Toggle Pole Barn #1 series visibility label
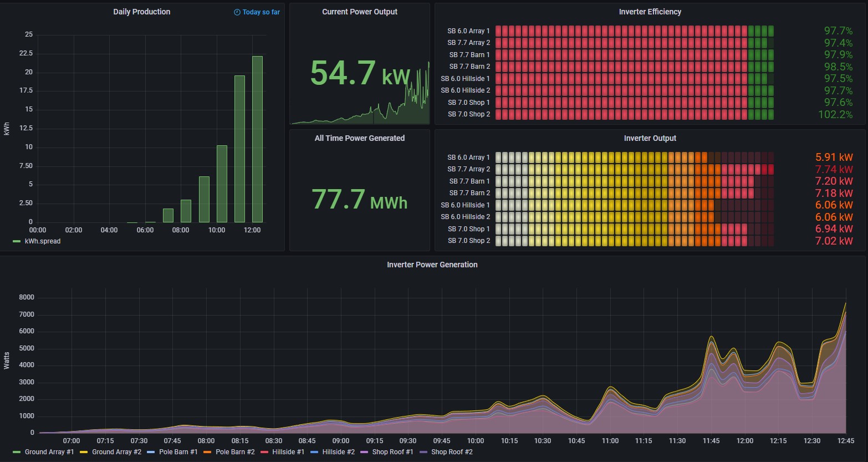Image resolution: width=868 pixels, height=462 pixels. (x=178, y=452)
